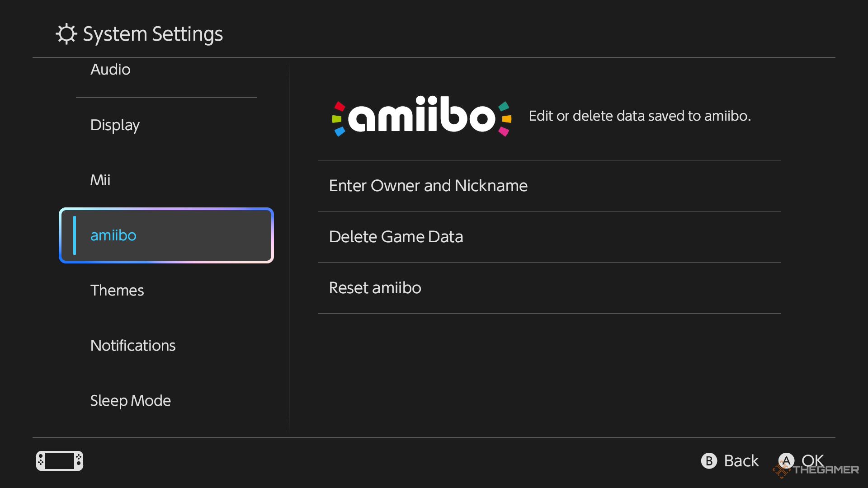
Task: Select the highlighted amiibo sidebar item
Action: point(166,235)
